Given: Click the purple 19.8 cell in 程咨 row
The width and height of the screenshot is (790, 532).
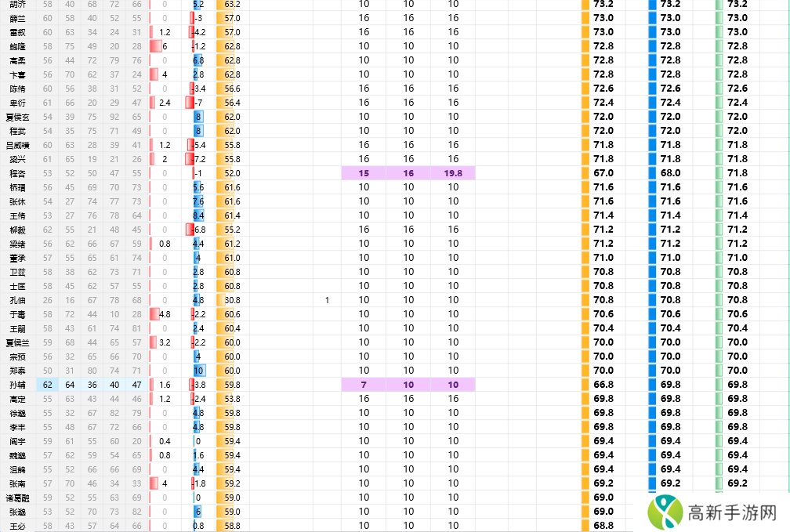Looking at the screenshot, I should (453, 173).
